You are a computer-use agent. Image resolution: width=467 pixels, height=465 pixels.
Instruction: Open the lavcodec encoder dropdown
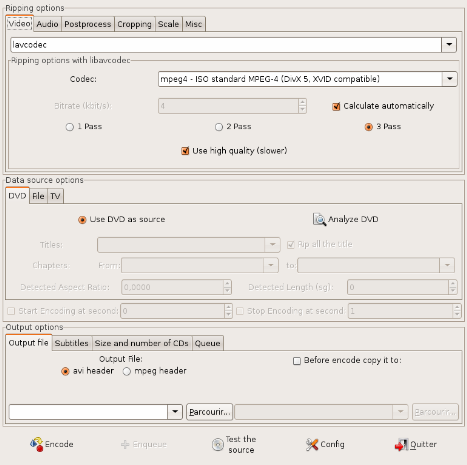449,45
